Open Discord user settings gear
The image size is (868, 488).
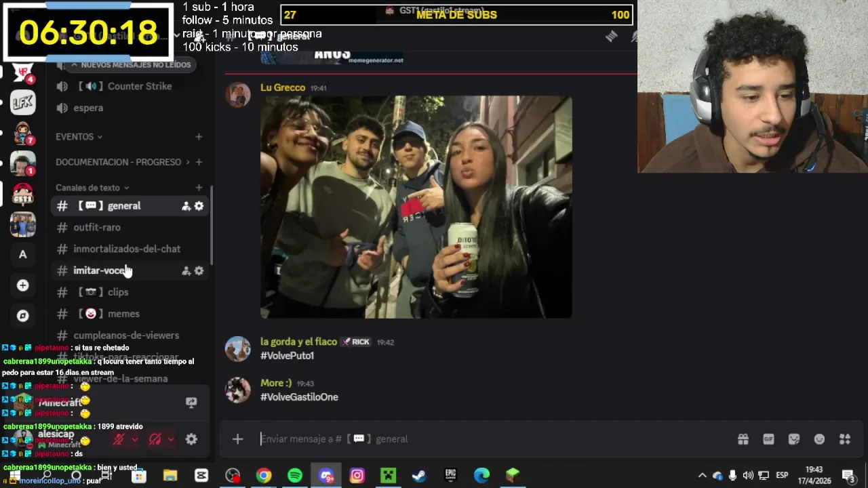(191, 439)
